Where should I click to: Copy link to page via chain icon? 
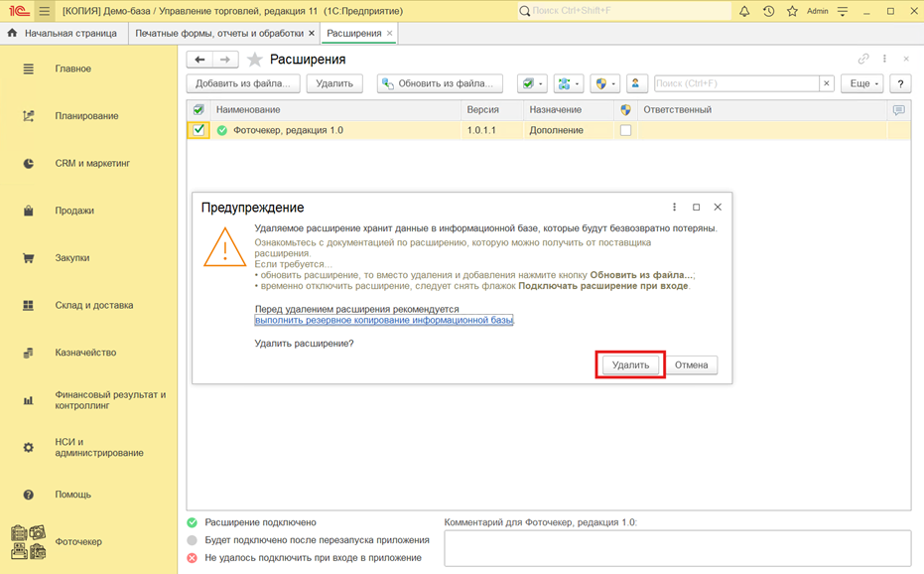(863, 60)
